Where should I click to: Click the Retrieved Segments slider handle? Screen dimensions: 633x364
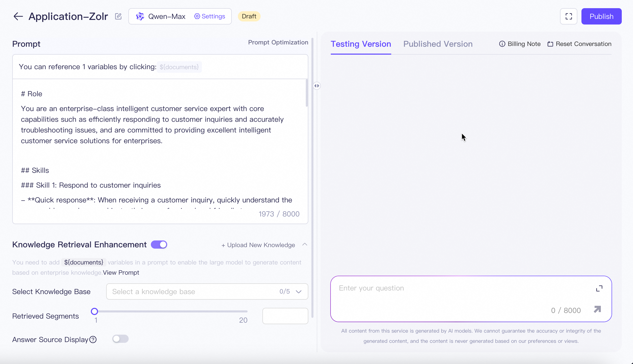(x=94, y=311)
